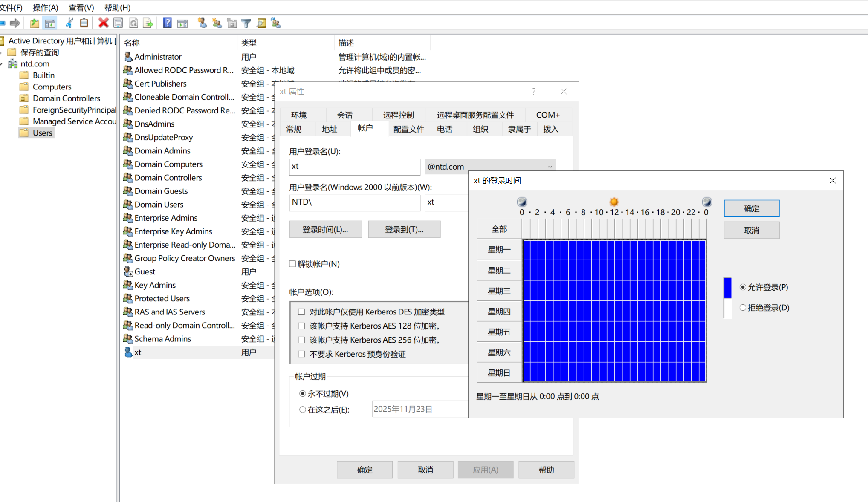Select the Domain Controllers tree node
The height and width of the screenshot is (502, 868).
tap(66, 98)
